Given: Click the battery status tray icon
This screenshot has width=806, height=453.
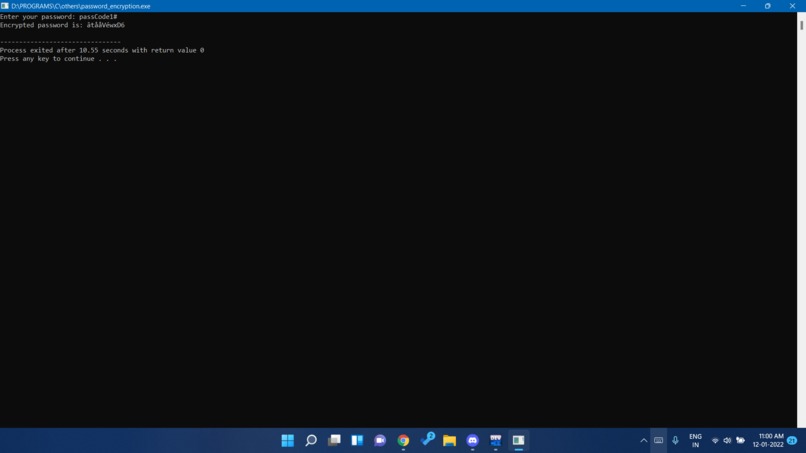Looking at the screenshot, I should click(740, 440).
